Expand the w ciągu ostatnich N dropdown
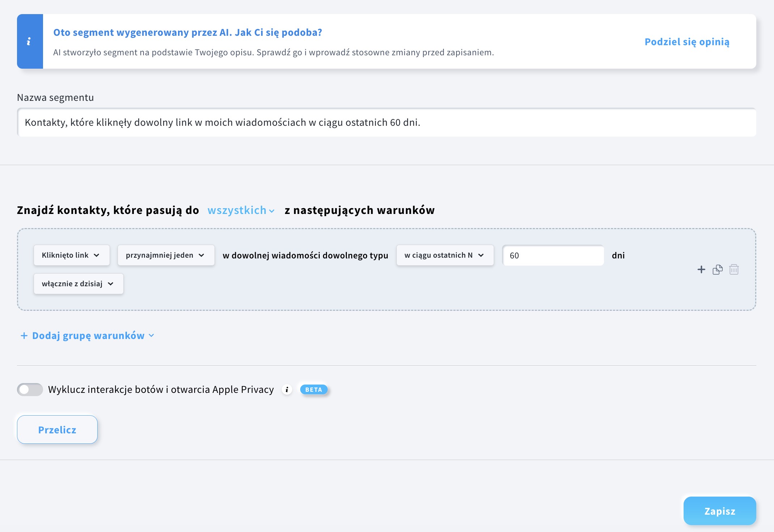 click(445, 255)
